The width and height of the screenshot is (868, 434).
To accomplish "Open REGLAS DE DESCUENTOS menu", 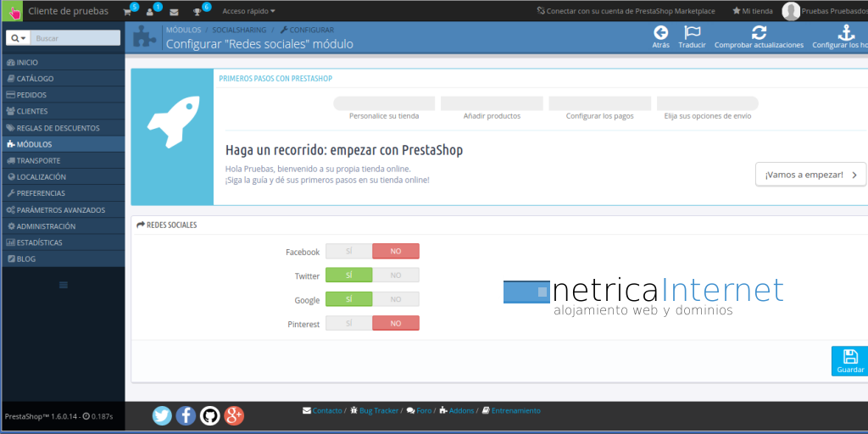I will [63, 128].
